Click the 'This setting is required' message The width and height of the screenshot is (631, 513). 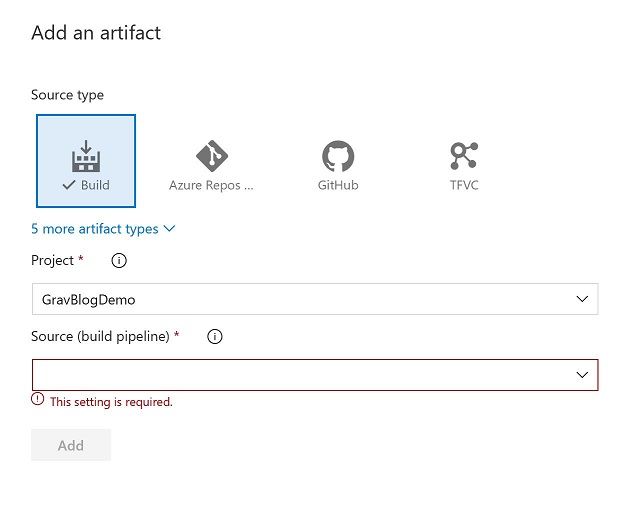[x=111, y=402]
